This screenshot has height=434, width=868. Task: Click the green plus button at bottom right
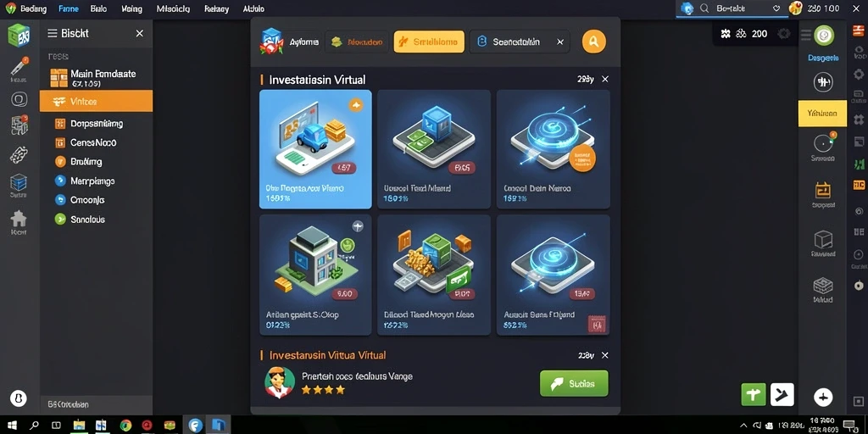pos(754,395)
